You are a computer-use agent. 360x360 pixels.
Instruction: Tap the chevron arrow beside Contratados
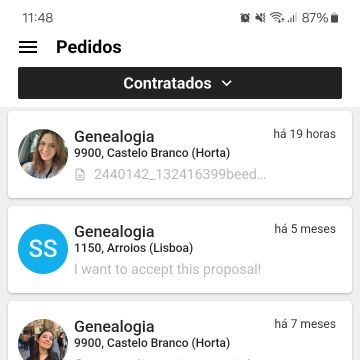click(x=227, y=83)
